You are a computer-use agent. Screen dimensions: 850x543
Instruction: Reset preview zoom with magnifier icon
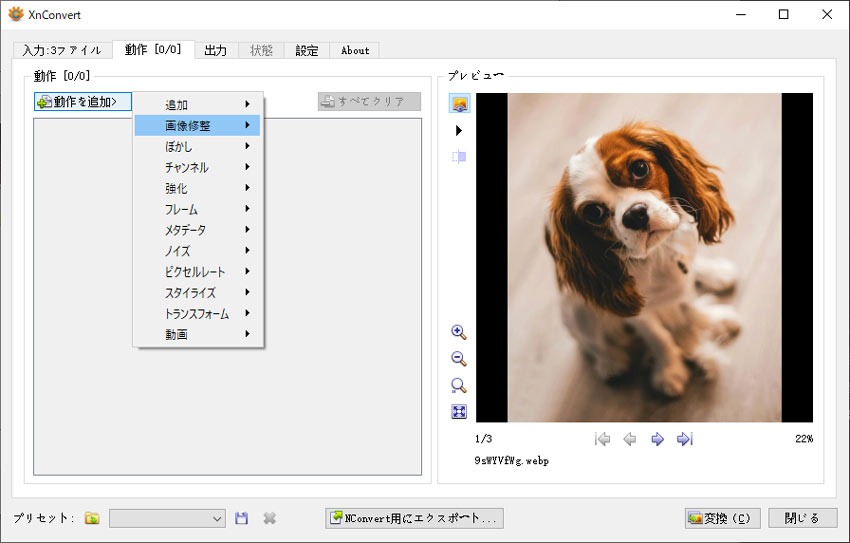[459, 385]
